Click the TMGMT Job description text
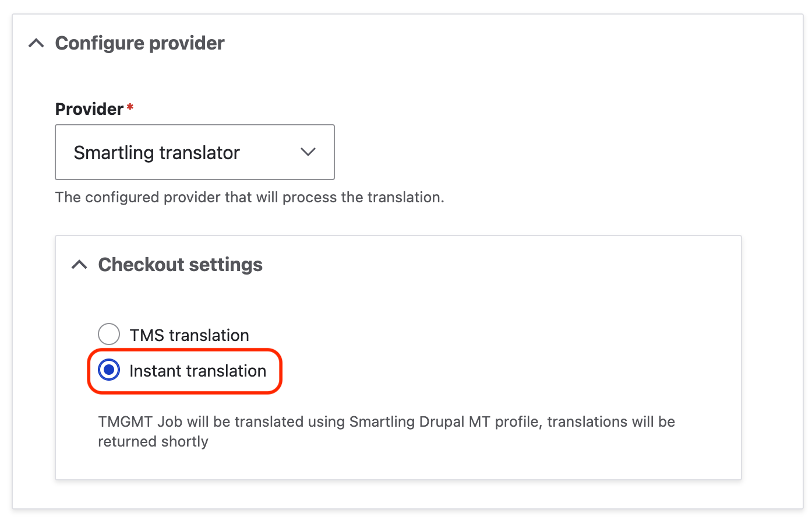This screenshot has width=812, height=520. (x=386, y=422)
